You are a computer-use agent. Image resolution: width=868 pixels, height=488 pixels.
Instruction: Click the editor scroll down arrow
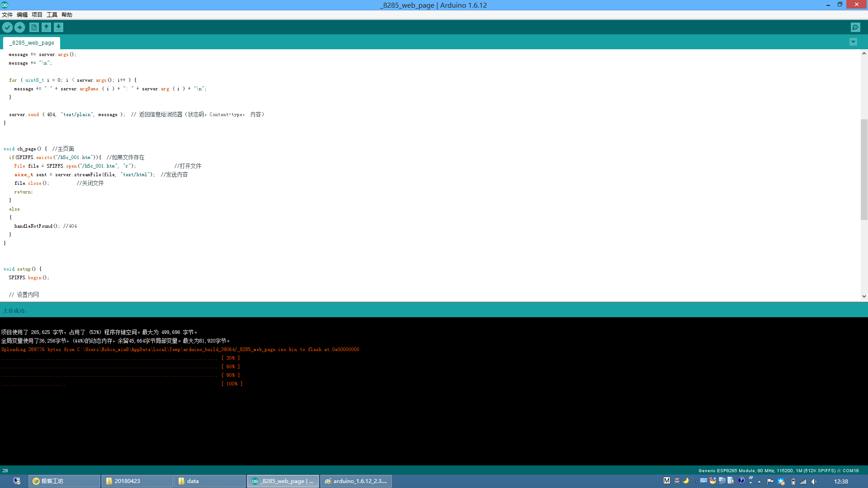(x=864, y=296)
